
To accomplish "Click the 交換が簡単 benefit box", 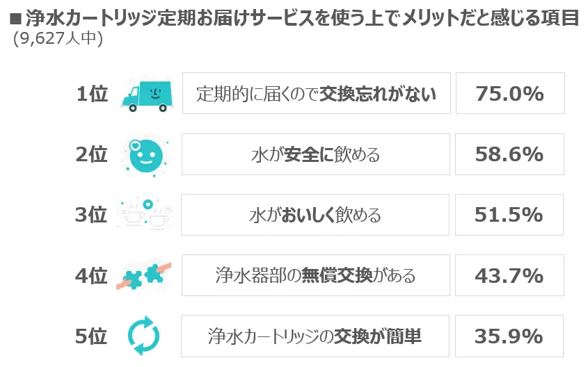I will pyautogui.click(x=315, y=336).
